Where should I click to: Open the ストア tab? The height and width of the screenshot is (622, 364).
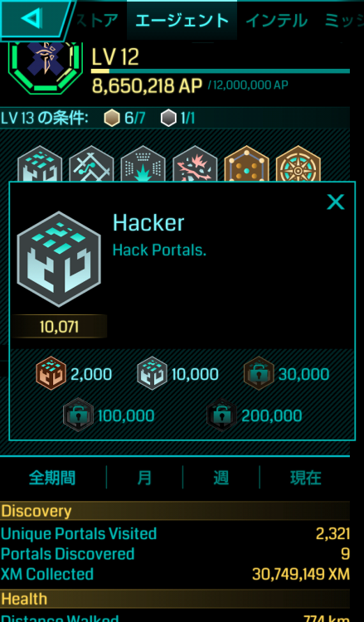[98, 20]
